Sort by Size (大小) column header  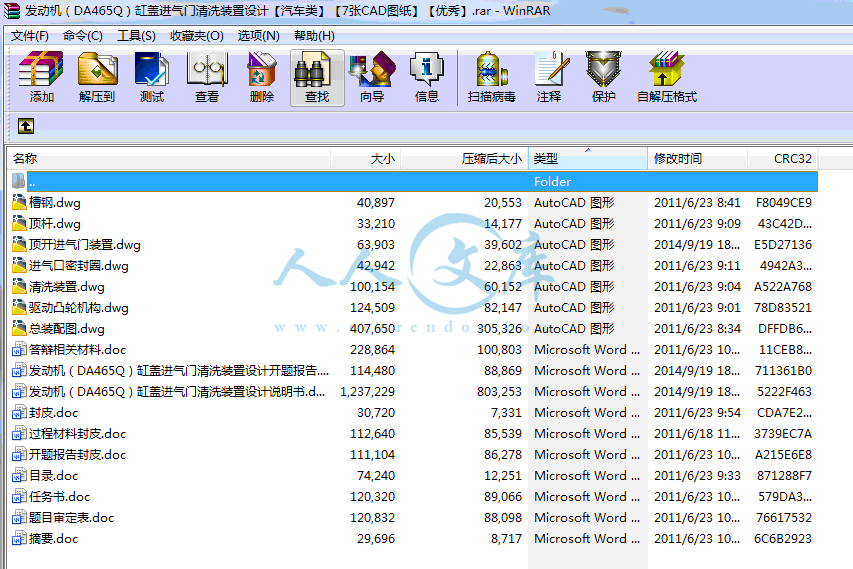click(365, 159)
